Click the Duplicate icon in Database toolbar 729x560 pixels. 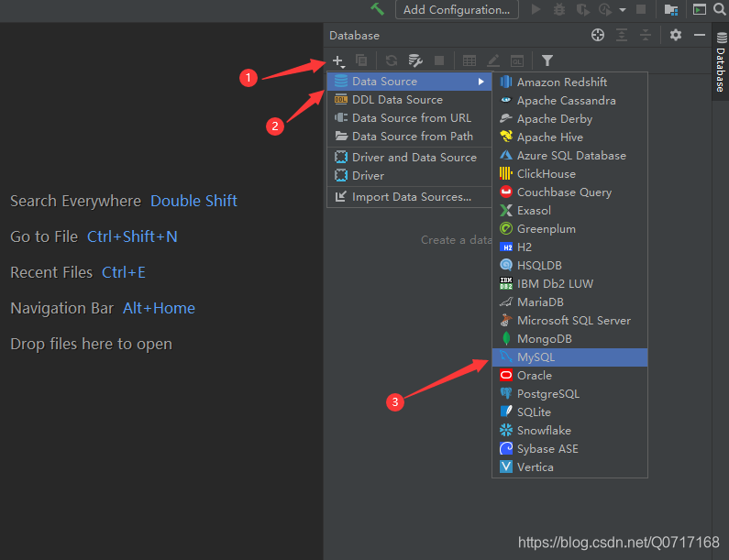point(361,60)
